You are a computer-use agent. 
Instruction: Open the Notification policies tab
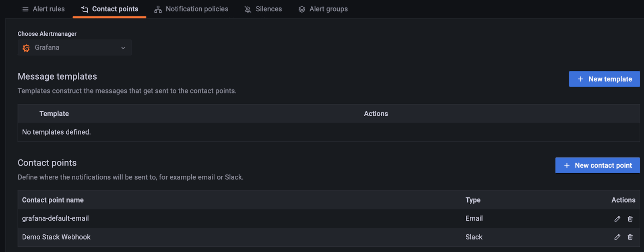point(197,9)
